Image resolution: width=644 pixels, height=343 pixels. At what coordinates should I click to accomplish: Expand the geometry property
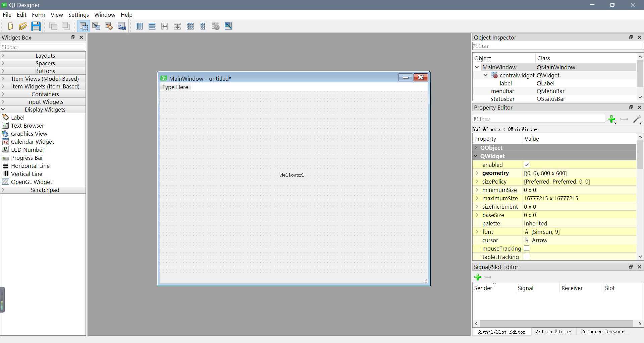pos(477,173)
